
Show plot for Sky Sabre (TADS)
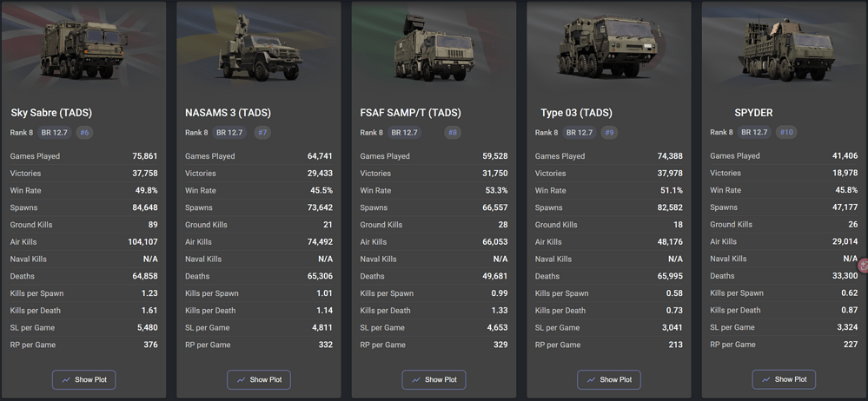(x=83, y=379)
